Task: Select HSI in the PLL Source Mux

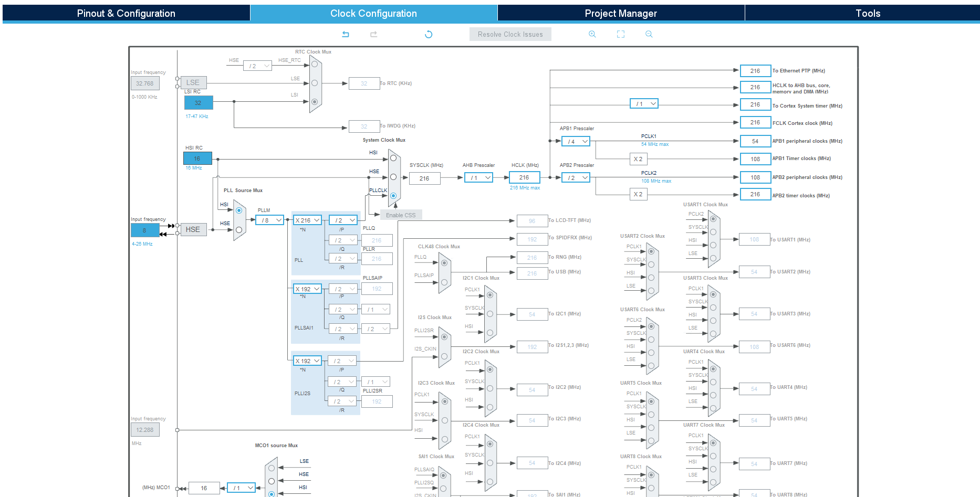Action: [x=239, y=210]
